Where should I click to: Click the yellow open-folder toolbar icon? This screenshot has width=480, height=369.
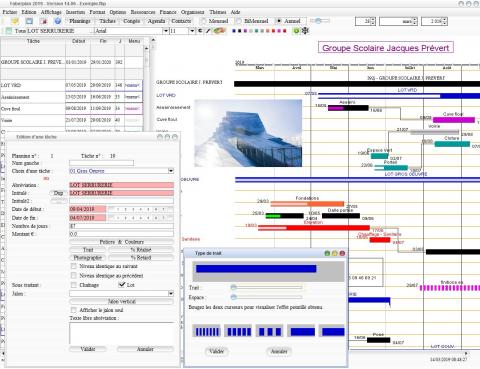click(x=15, y=21)
